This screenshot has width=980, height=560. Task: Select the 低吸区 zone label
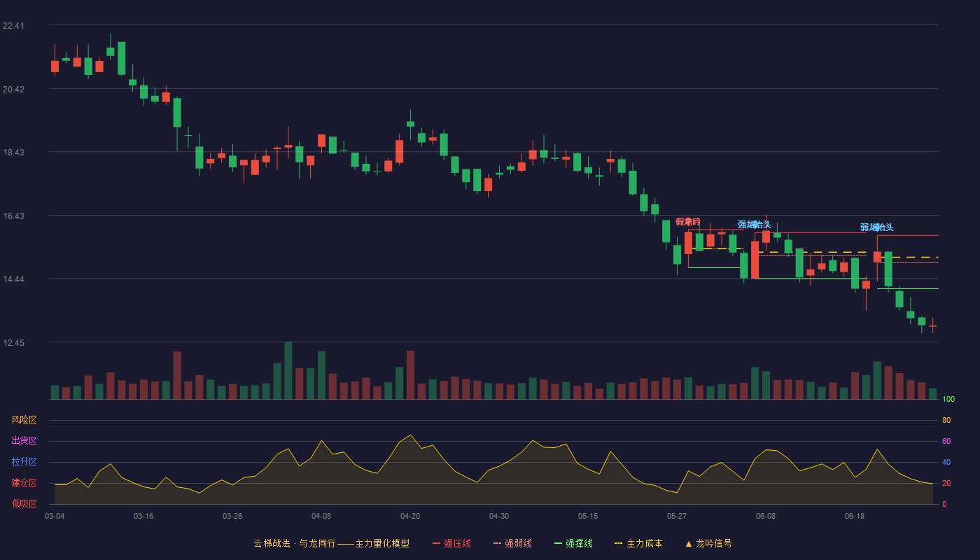(x=24, y=503)
